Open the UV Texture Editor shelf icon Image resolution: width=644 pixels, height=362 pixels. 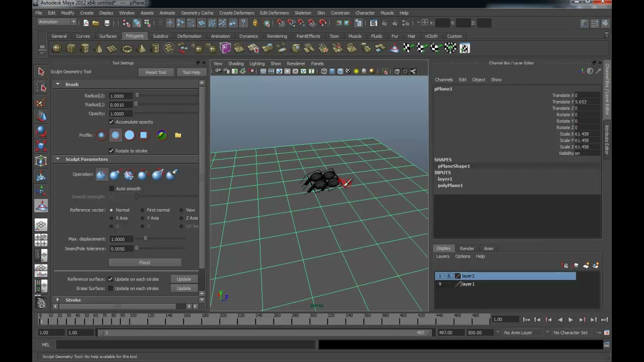coord(464,48)
